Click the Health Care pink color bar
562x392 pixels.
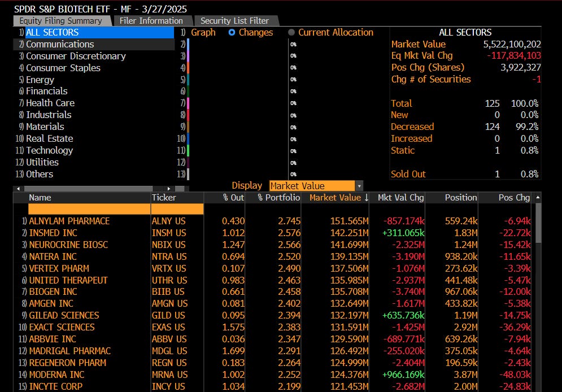click(188, 103)
